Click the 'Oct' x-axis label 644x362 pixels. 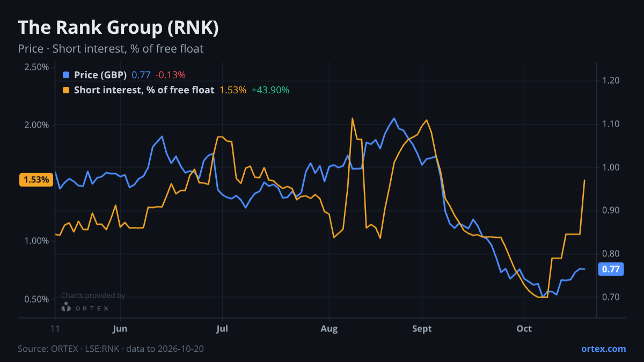pyautogui.click(x=524, y=329)
